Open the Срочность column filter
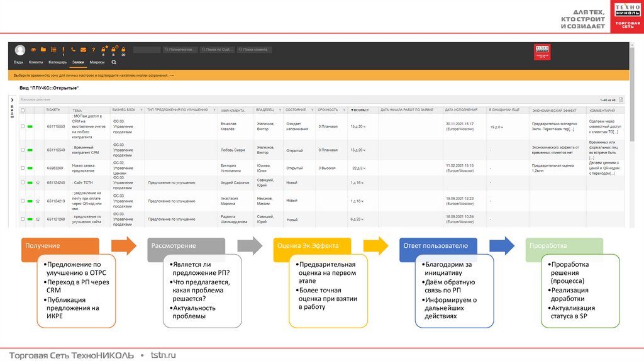The image size is (644, 361). click(x=344, y=110)
